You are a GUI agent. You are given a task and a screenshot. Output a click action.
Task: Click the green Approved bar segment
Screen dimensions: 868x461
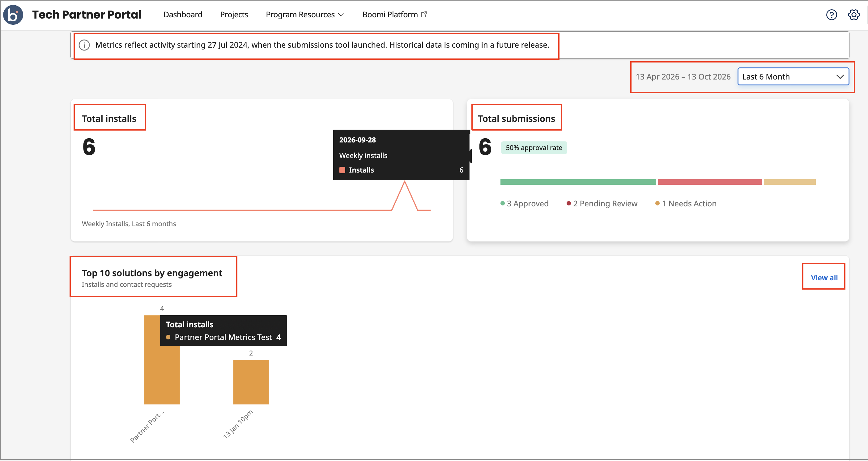coord(578,182)
